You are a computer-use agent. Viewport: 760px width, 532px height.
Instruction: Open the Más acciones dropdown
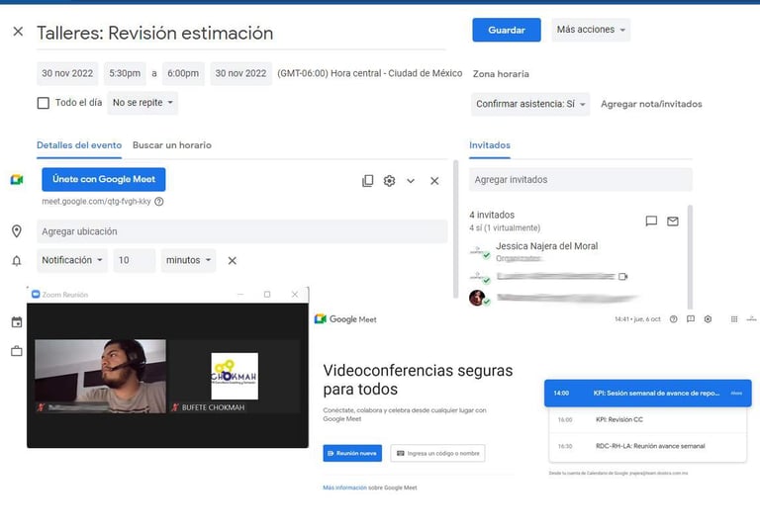click(x=591, y=30)
